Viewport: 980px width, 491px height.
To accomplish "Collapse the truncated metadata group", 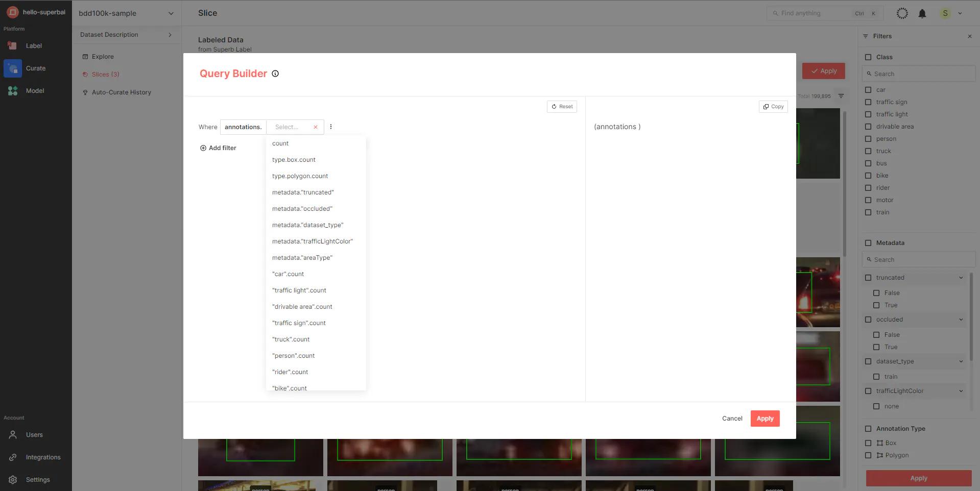I will pyautogui.click(x=961, y=278).
